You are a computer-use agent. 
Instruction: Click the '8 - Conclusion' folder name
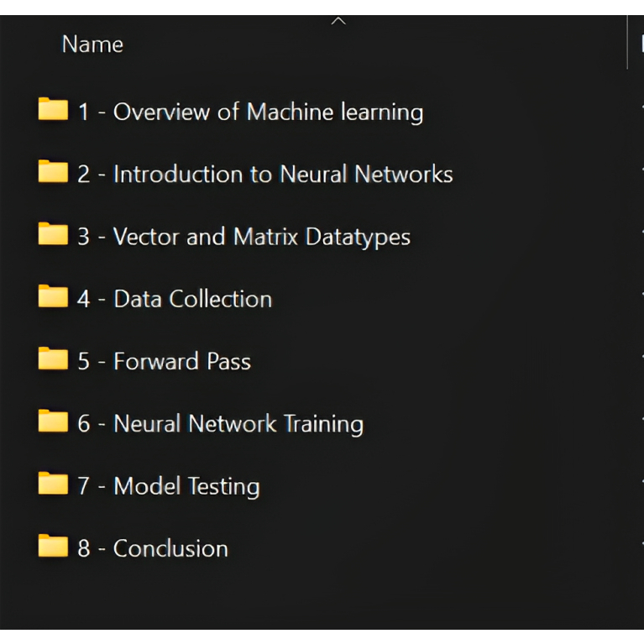coord(153,549)
